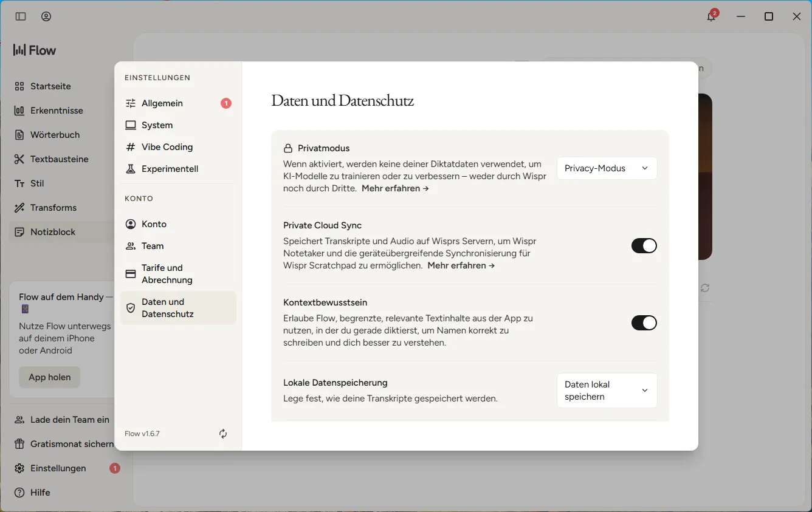Image resolution: width=812 pixels, height=512 pixels.
Task: Click the Experimentell flask icon
Action: click(x=131, y=169)
